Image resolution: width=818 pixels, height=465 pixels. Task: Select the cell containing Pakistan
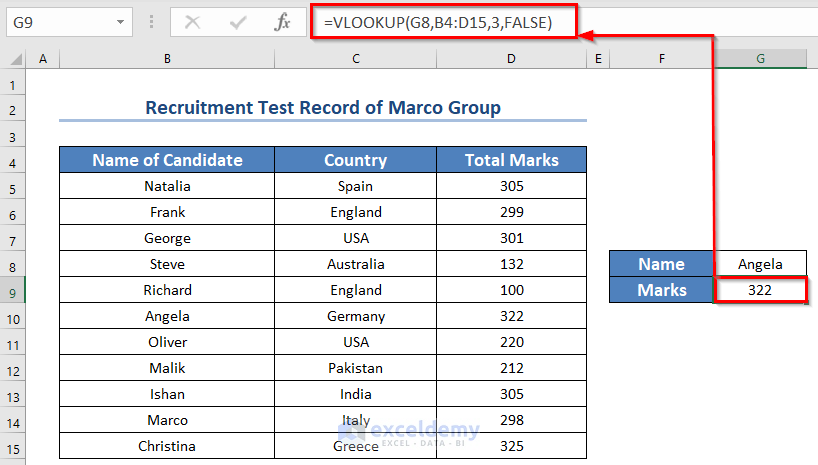click(x=355, y=368)
